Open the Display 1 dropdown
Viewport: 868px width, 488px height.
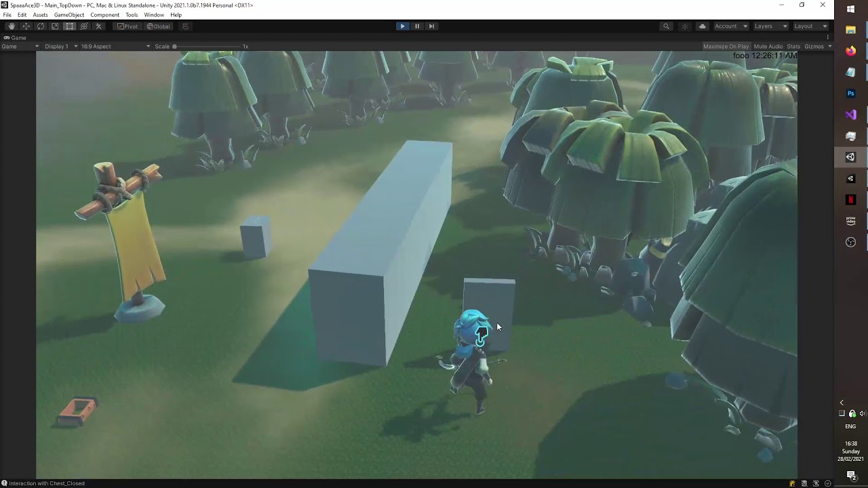coord(61,47)
